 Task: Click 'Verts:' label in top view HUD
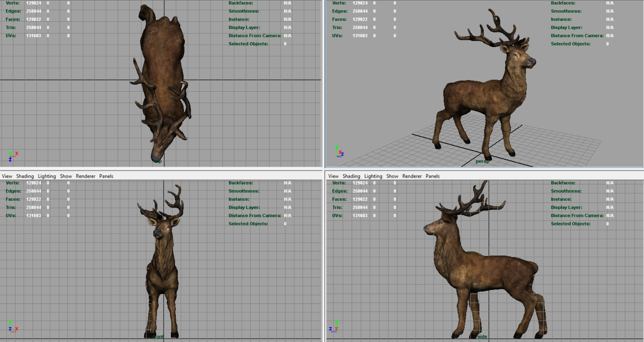(12, 3)
